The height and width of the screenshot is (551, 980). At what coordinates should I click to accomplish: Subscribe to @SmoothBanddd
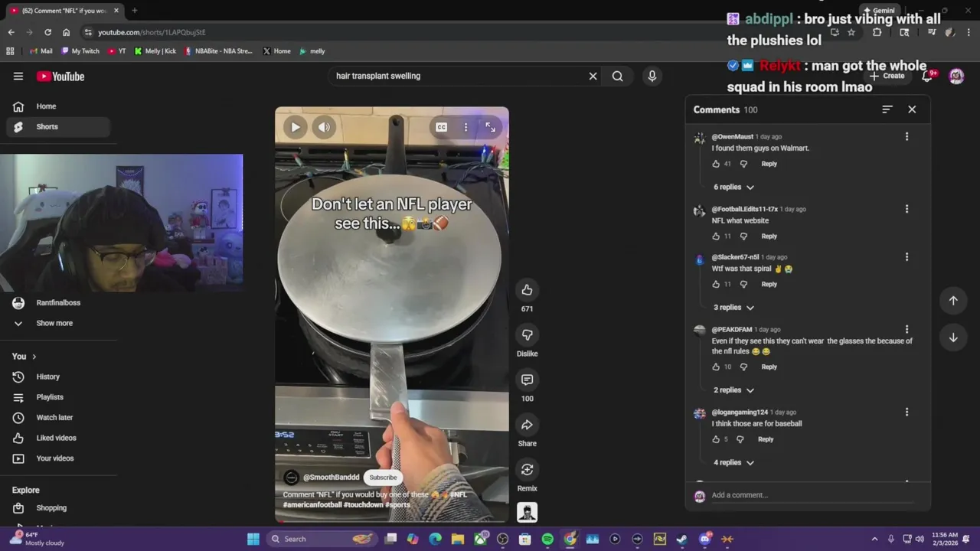(x=383, y=478)
